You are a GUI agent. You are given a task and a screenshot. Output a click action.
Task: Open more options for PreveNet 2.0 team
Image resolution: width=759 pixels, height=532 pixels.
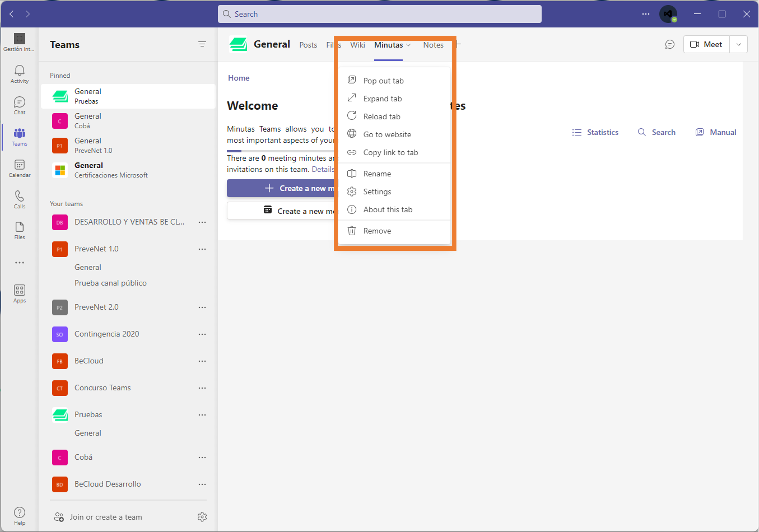click(x=202, y=307)
